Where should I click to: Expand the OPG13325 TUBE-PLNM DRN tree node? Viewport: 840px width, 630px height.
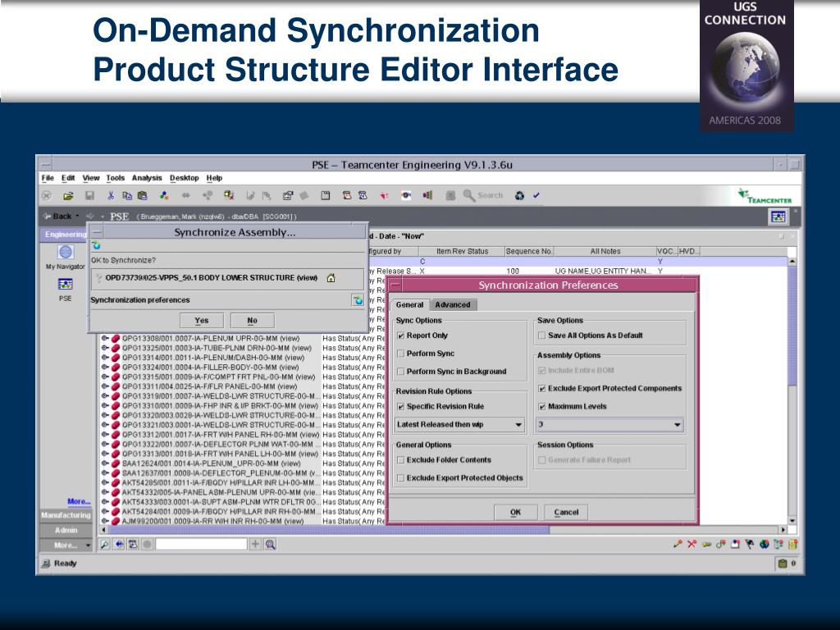point(105,348)
